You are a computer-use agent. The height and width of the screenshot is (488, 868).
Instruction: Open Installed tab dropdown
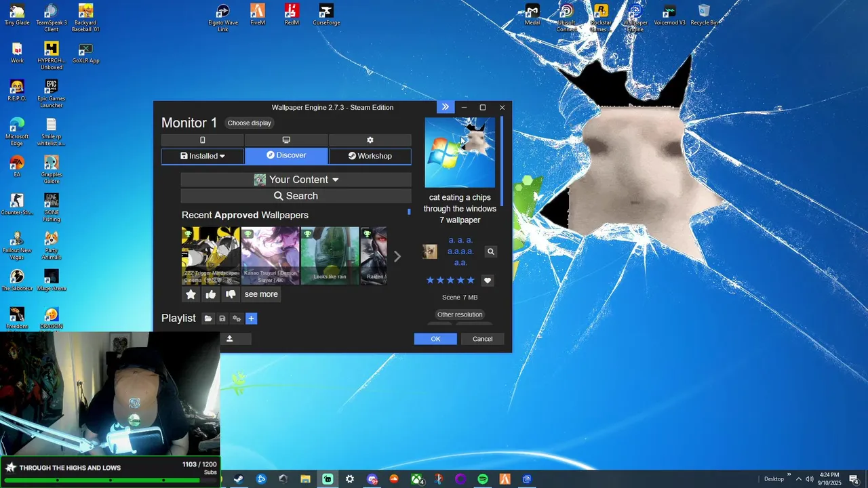click(203, 156)
